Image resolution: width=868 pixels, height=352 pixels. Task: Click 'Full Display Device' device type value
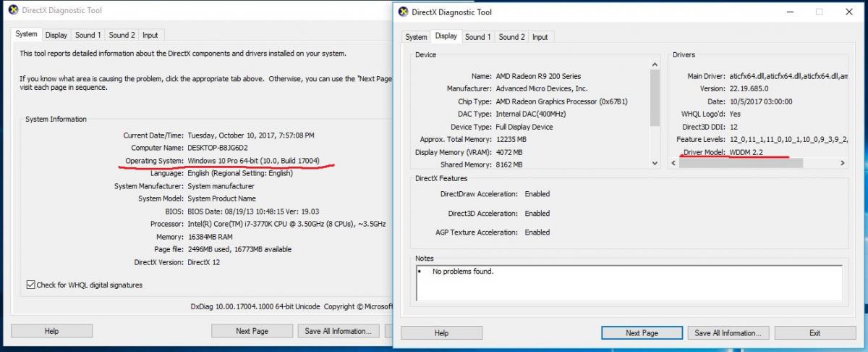[x=524, y=127]
